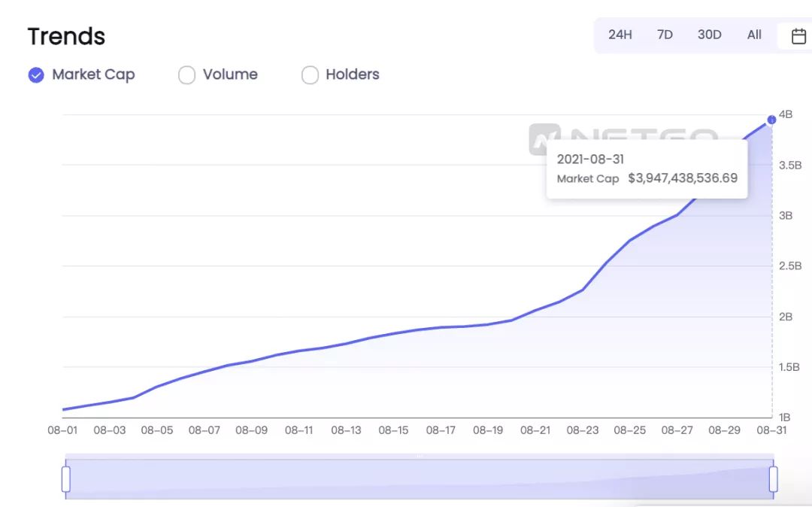Image resolution: width=812 pixels, height=507 pixels.
Task: Click the 2.5B y-axis label
Action: (x=790, y=266)
